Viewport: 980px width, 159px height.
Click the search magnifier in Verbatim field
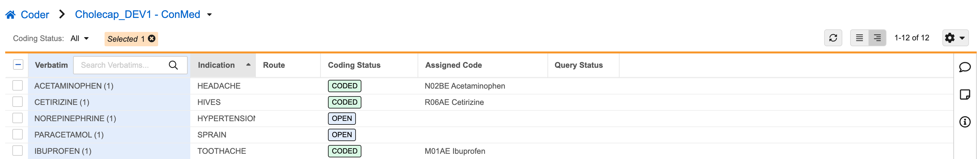(173, 65)
